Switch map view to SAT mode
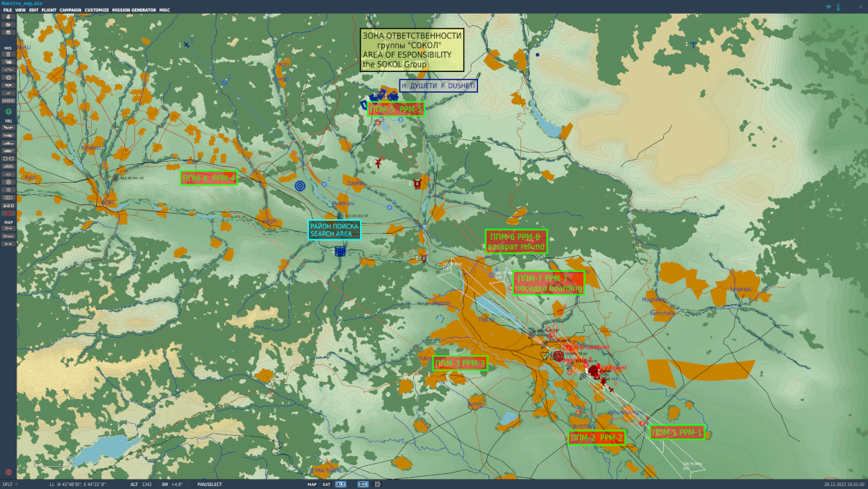The width and height of the screenshot is (868, 489). tap(326, 485)
